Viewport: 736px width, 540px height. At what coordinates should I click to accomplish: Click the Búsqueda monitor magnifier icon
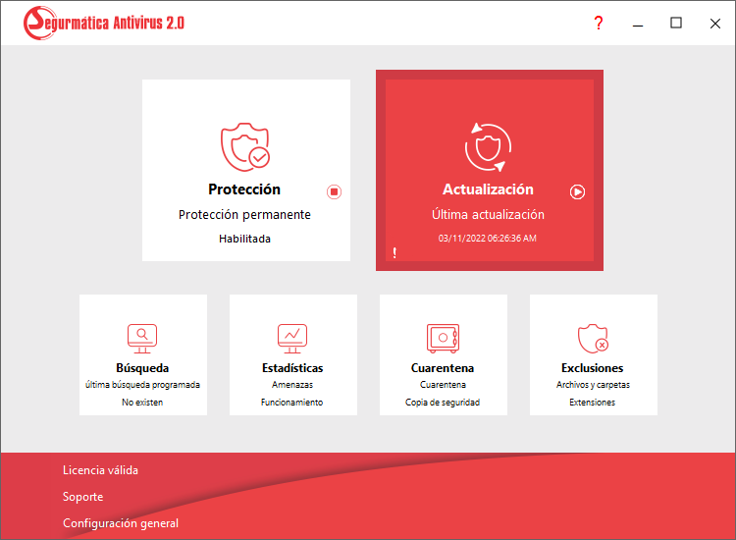(x=142, y=339)
